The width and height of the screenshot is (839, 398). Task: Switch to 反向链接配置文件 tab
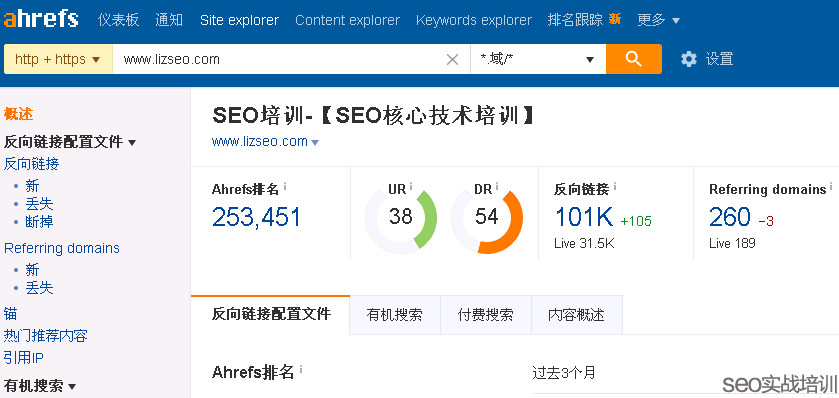(271, 314)
